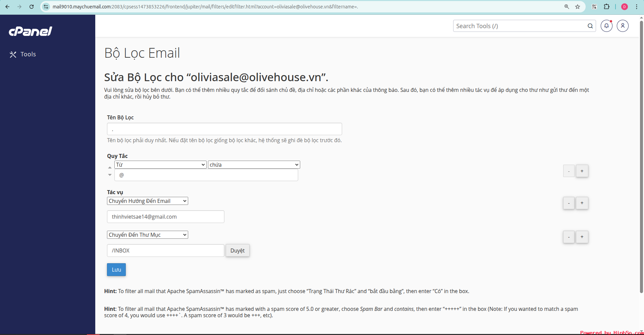Bookmark this page with the star icon

click(x=578, y=7)
